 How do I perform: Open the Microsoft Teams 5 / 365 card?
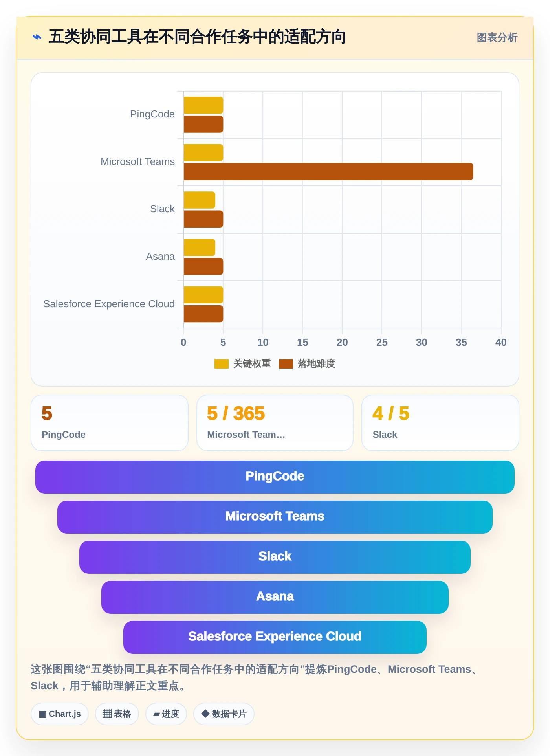[275, 423]
